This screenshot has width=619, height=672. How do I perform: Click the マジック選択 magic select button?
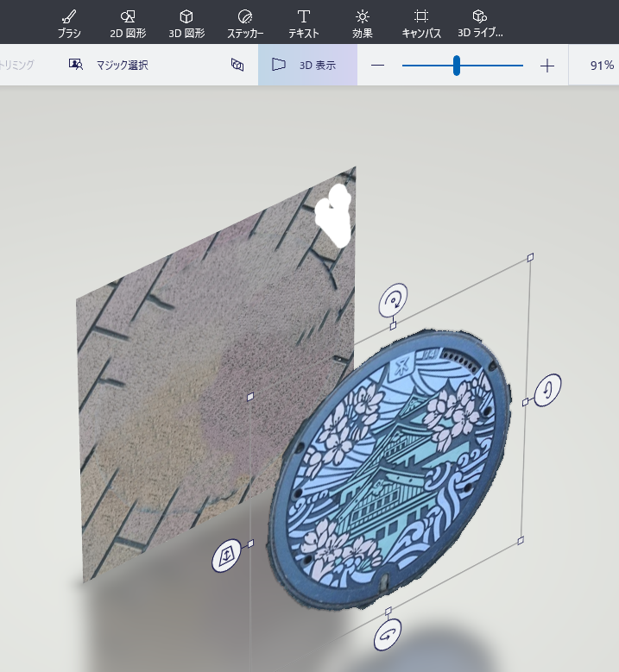[x=109, y=66]
